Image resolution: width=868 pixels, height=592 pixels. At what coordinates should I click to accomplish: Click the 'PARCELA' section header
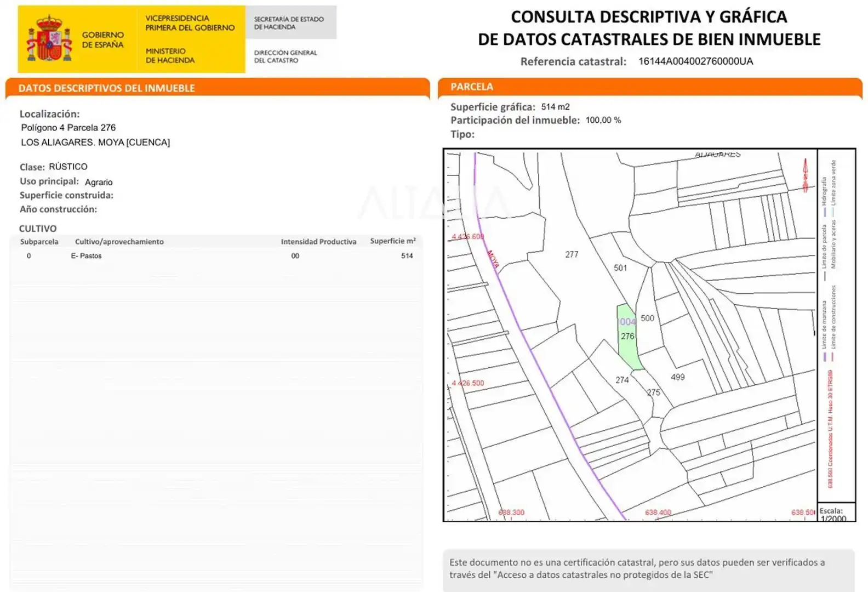pyautogui.click(x=472, y=87)
